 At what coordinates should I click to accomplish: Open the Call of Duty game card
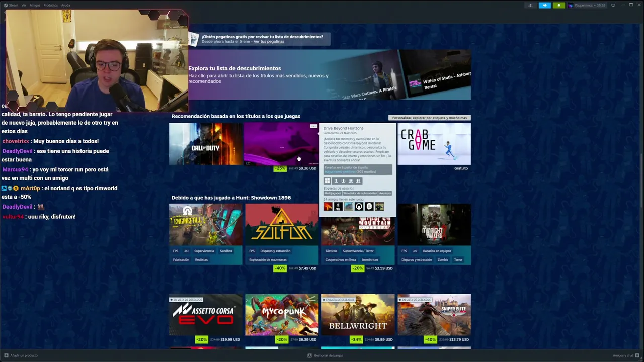click(205, 144)
